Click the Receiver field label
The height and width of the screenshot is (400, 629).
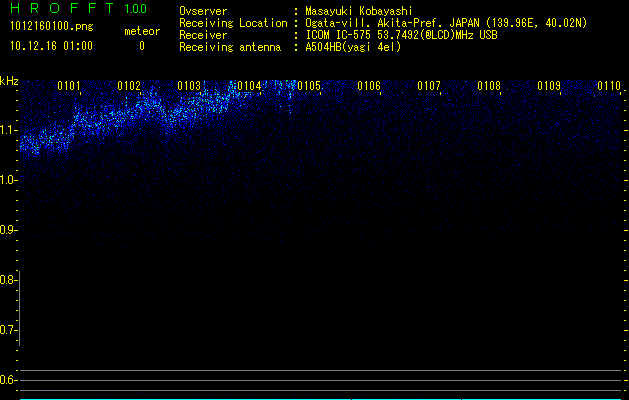(x=203, y=35)
